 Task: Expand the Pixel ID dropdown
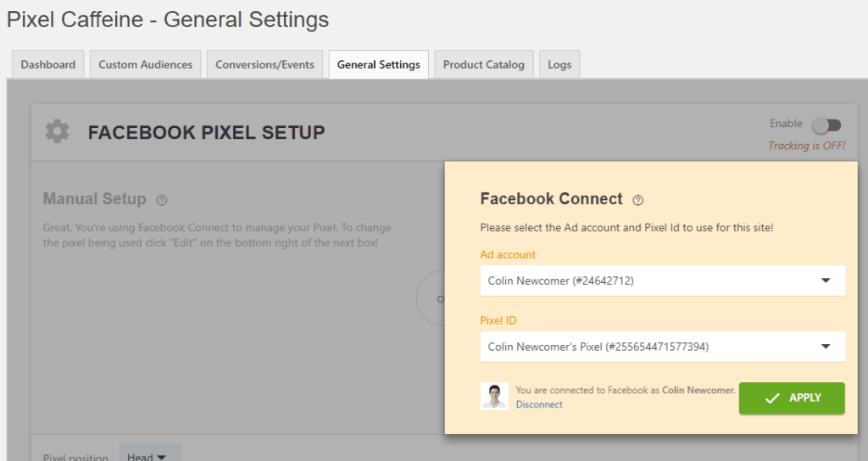point(663,347)
